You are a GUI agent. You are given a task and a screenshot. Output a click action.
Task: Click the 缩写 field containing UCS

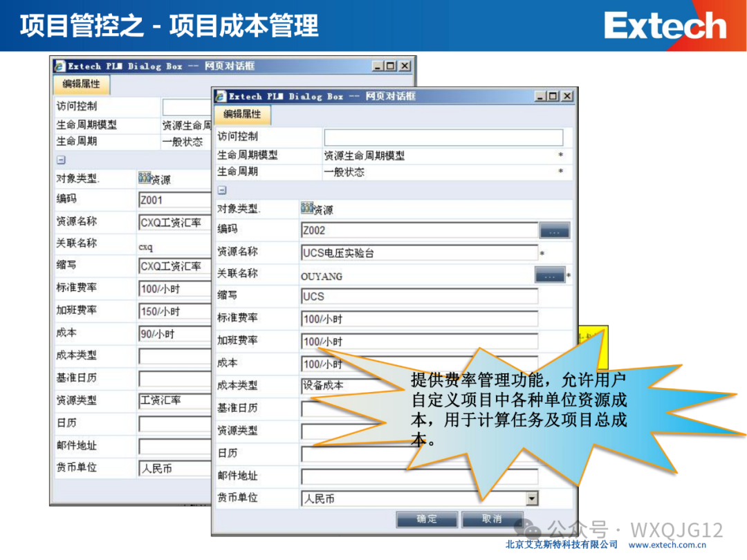419,297
